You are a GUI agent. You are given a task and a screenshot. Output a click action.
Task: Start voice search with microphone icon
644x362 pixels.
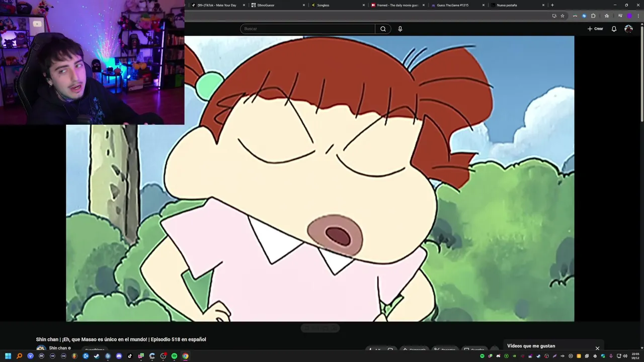pyautogui.click(x=400, y=29)
